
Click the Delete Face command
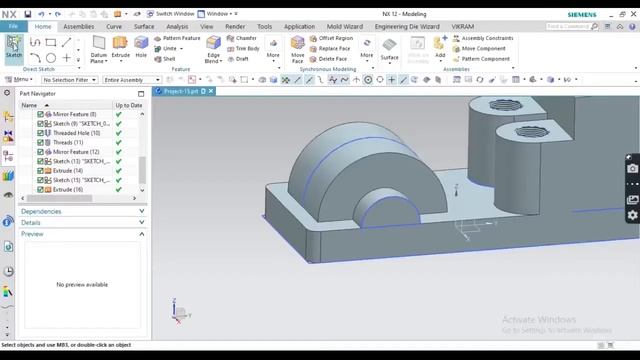(x=328, y=59)
